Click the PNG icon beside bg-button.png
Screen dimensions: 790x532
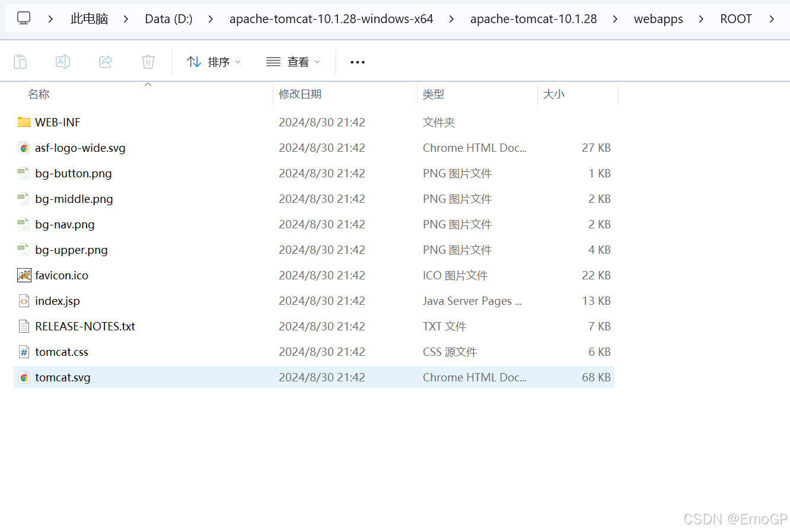tap(23, 173)
